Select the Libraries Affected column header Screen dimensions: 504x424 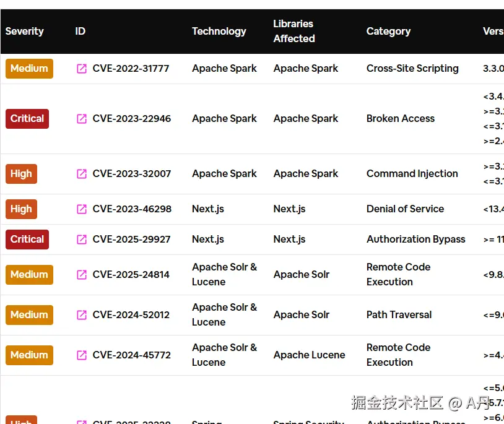293,32
